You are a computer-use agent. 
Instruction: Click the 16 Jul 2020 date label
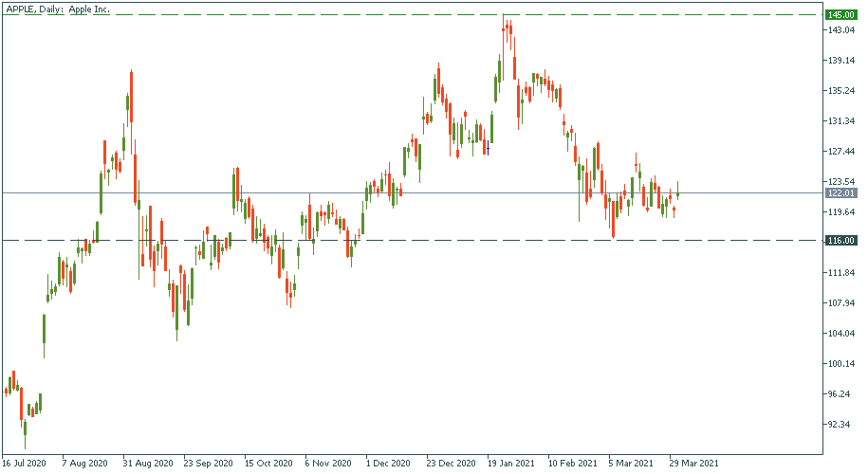coord(25,464)
